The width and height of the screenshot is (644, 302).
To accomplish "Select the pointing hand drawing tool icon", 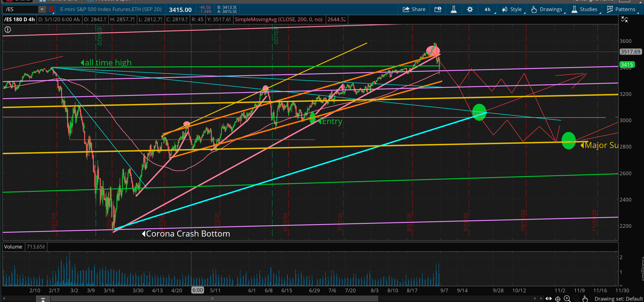I will pos(585,299).
